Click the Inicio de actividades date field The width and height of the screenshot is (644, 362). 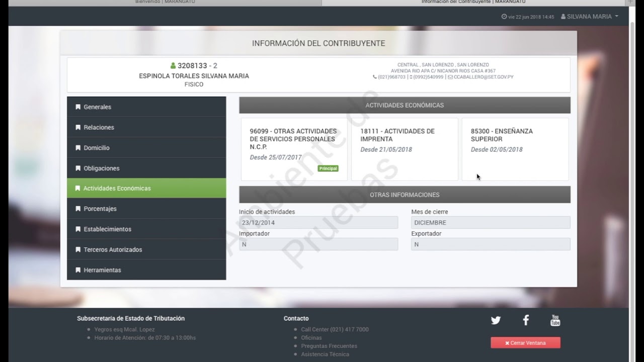[x=318, y=223]
